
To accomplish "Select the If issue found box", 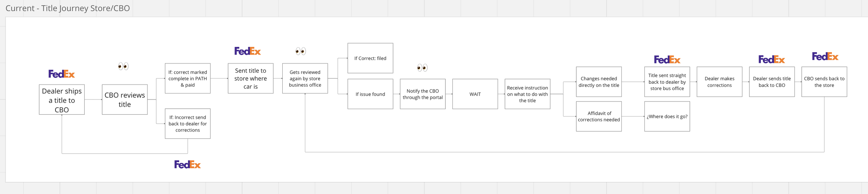I will [370, 94].
